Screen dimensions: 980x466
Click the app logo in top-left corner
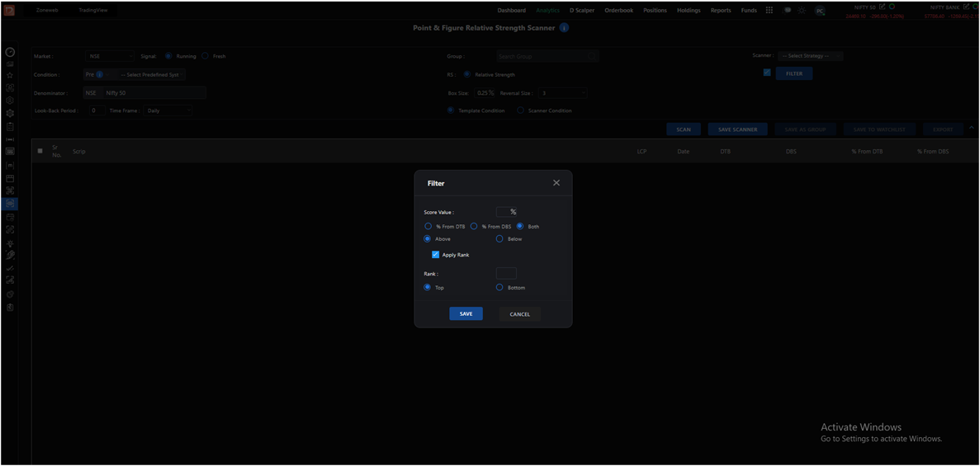[9, 10]
